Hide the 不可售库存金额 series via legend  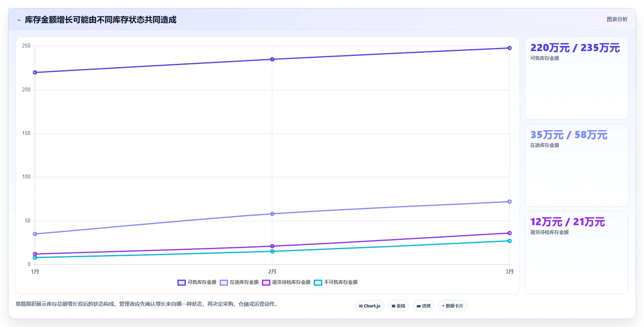[336, 282]
